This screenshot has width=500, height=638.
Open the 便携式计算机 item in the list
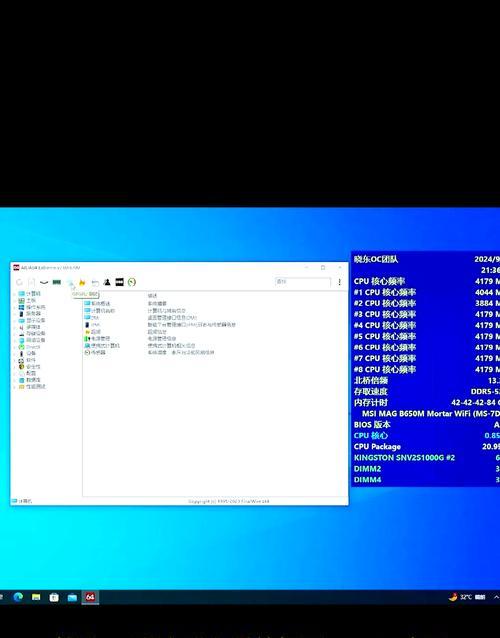click(x=102, y=345)
